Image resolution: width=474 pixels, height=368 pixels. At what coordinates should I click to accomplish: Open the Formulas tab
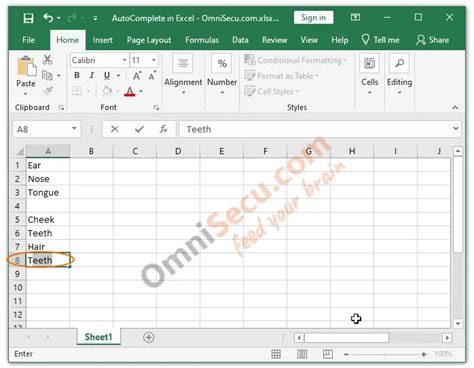[202, 40]
